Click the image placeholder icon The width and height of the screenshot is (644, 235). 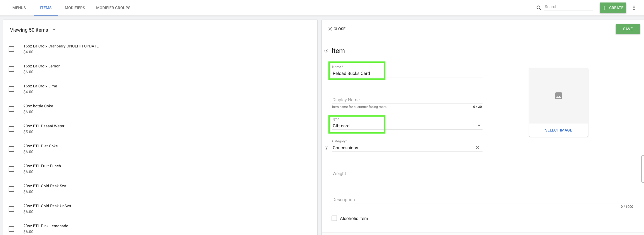click(x=559, y=96)
